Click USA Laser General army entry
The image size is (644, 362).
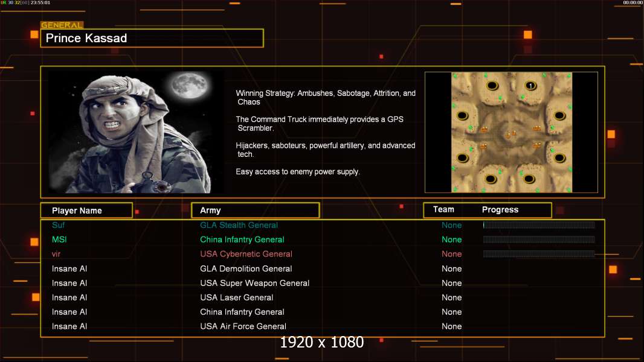click(x=237, y=297)
